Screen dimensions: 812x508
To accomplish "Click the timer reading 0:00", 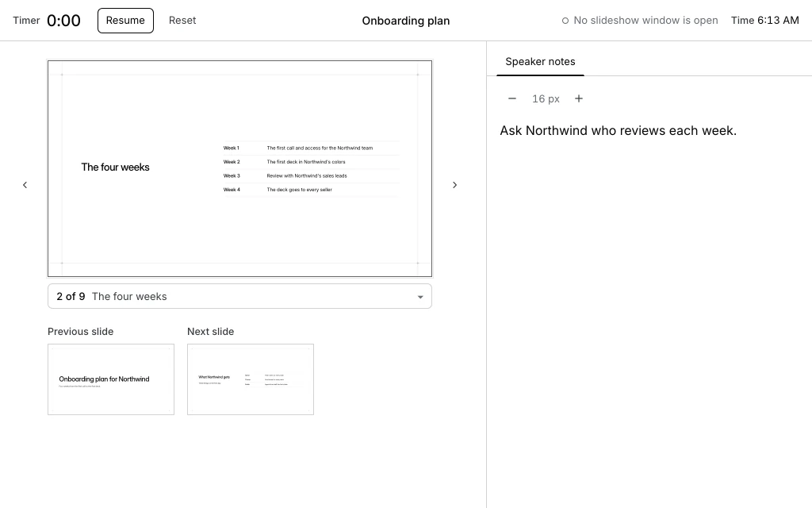I will (63, 21).
